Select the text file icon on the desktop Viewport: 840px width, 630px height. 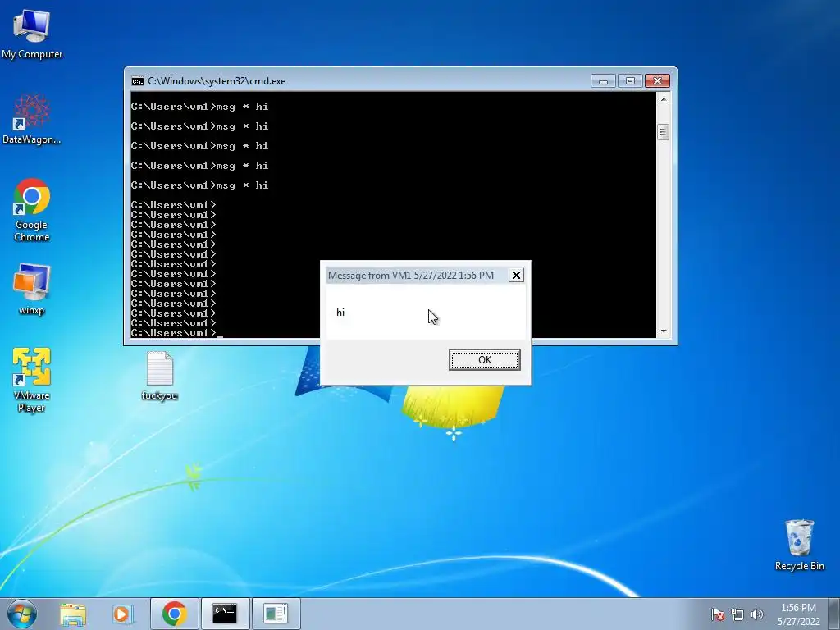(160, 376)
